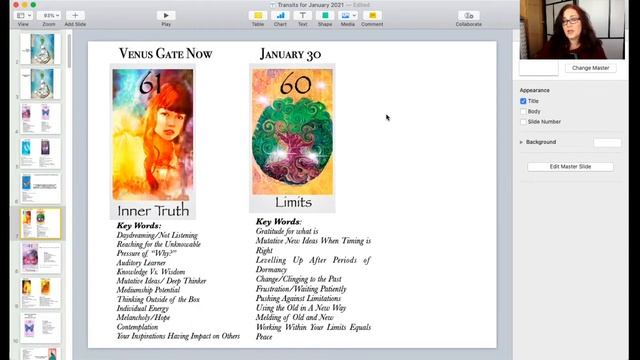Click the 'Frustration/Waiting Patiently' line
This screenshot has width=640, height=360.
(x=301, y=289)
